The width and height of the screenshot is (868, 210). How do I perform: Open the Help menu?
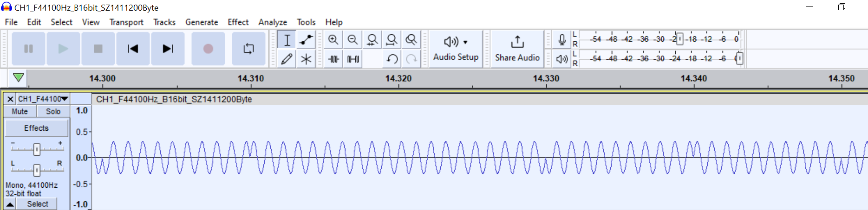pos(333,22)
